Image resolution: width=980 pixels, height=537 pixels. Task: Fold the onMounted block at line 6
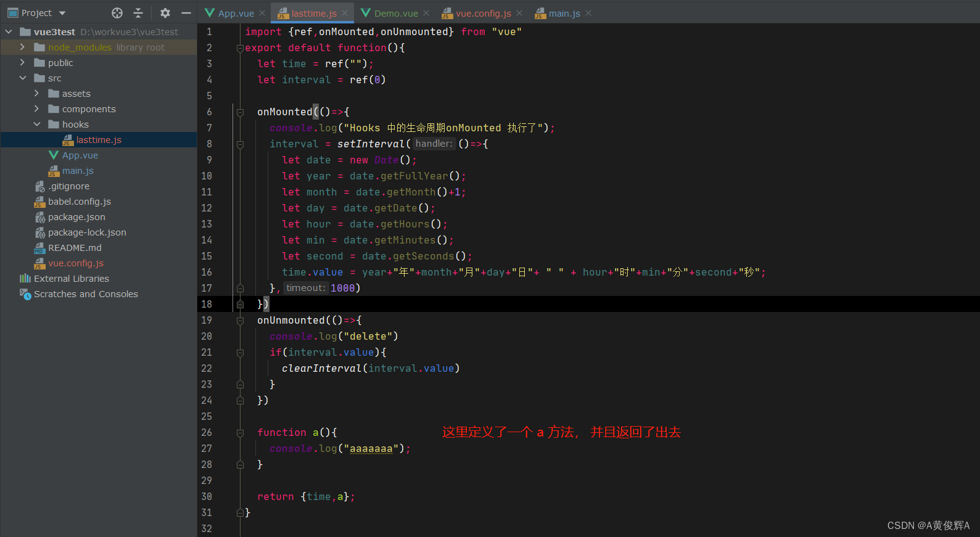click(x=240, y=112)
